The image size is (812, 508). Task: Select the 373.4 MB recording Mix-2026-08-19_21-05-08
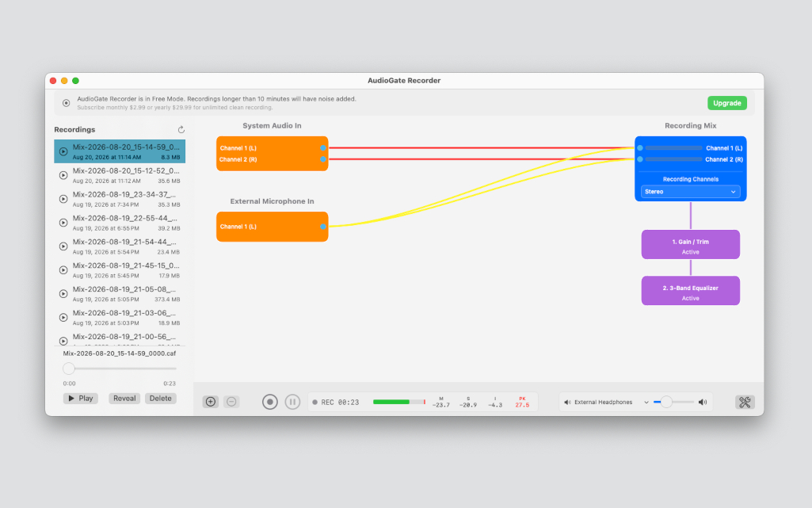click(120, 293)
